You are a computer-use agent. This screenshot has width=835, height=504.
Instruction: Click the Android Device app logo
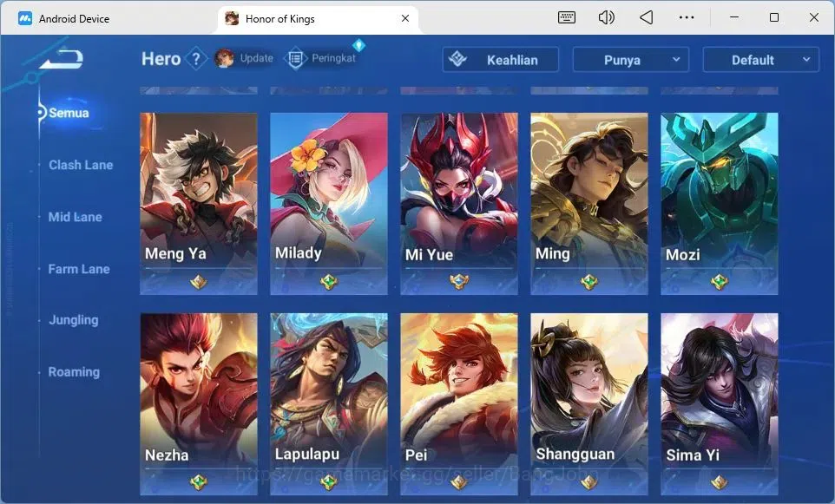pos(25,18)
